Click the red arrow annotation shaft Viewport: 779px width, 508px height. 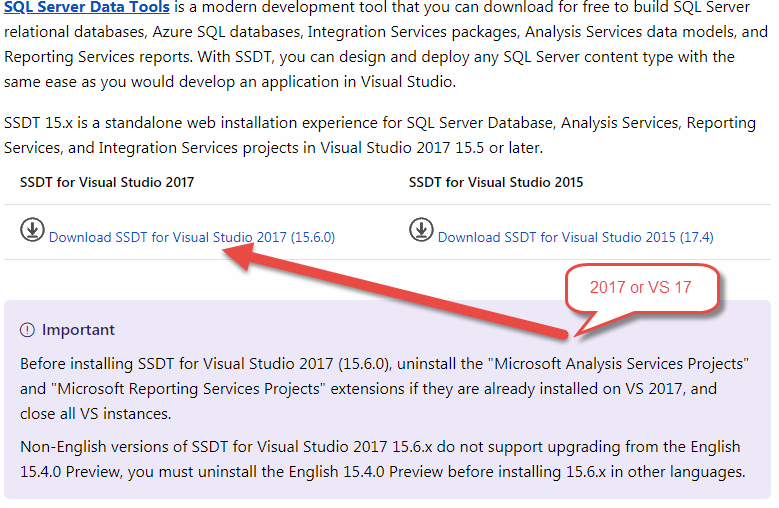tap(400, 290)
